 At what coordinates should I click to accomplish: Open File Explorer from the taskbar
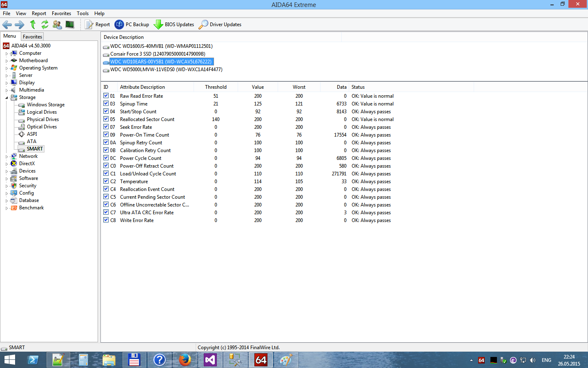coord(109,360)
